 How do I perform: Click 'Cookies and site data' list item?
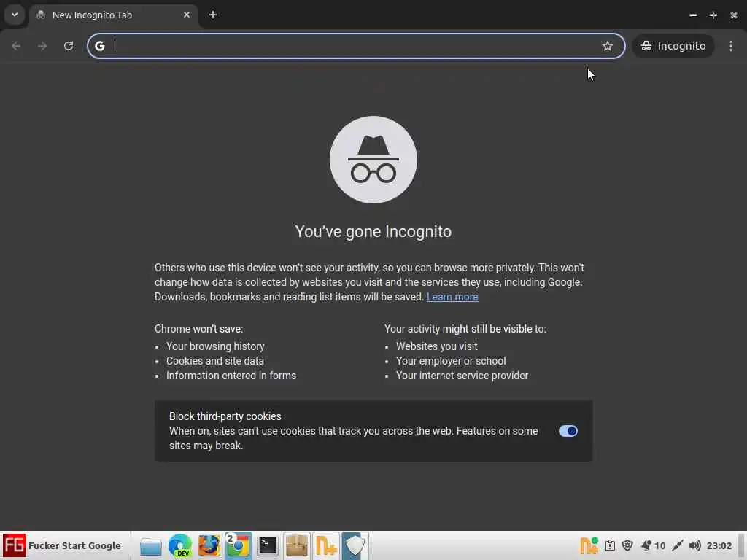coord(215,361)
